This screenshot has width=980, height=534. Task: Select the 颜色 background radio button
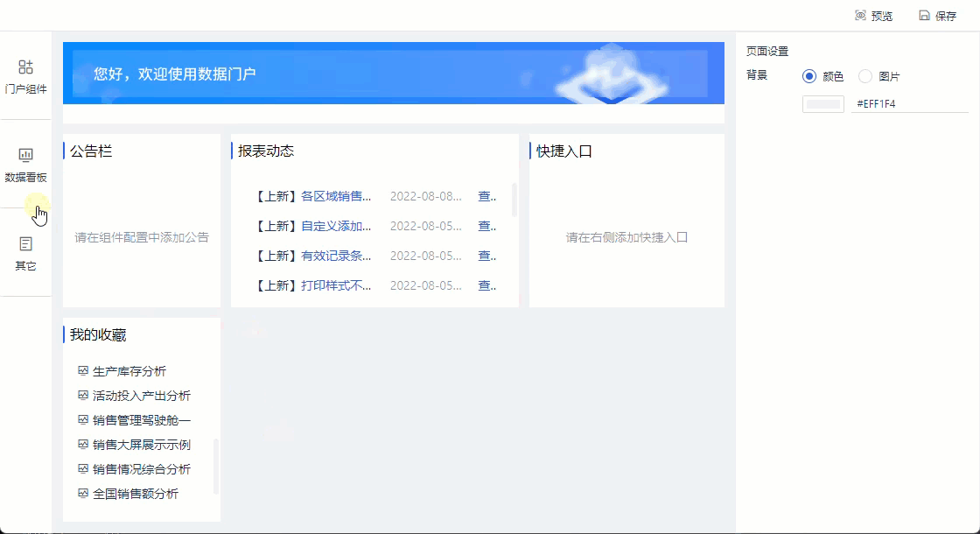tap(809, 76)
